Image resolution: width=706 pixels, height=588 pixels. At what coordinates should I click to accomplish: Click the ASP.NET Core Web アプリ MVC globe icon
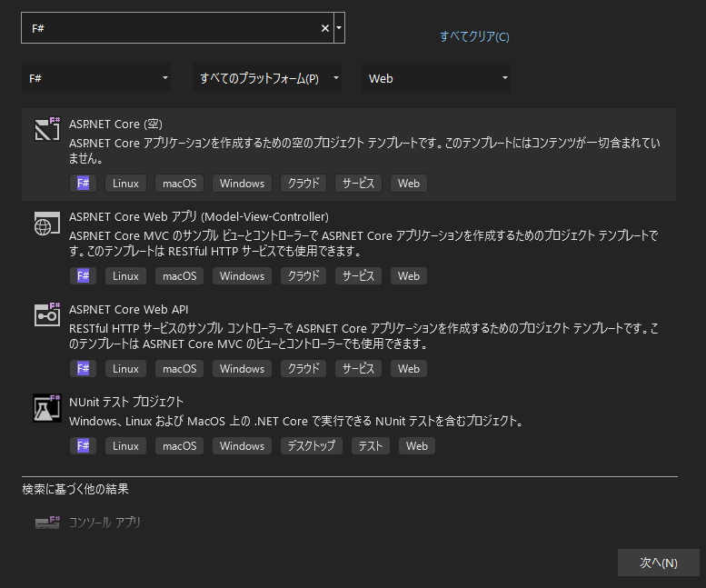click(x=47, y=222)
